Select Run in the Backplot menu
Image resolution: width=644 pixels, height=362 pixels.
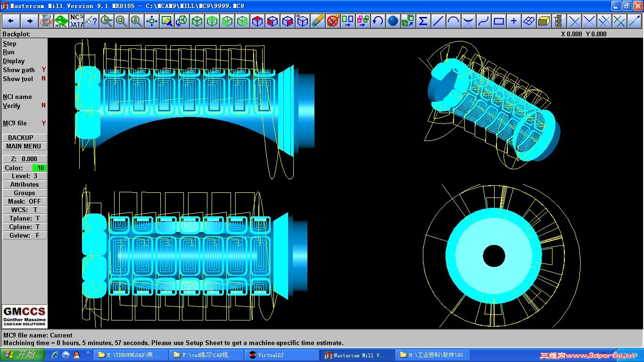(x=8, y=52)
